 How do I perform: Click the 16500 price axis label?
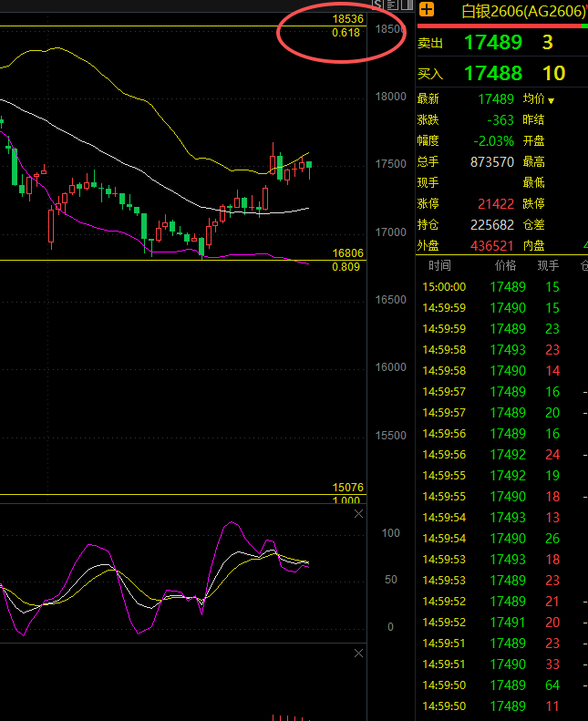coord(391,300)
